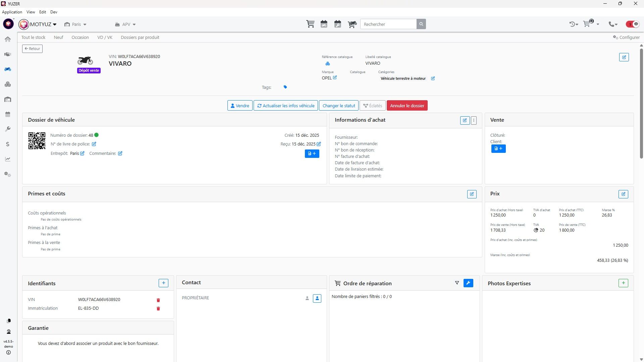Viewport: 644px width, 362px height.
Task: Toggle the Propriétaire contact person button
Action: (317, 298)
